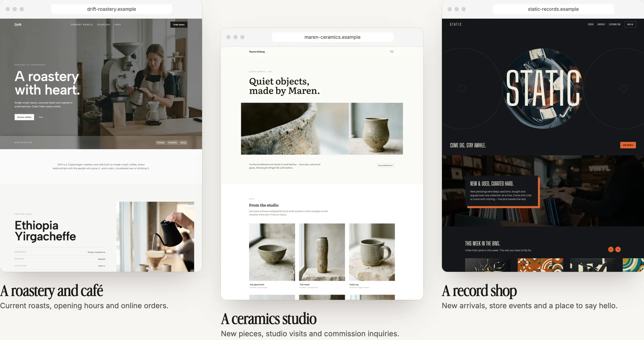
Task: Click the "New & Used, Curated Hard." card
Action: tap(503, 191)
